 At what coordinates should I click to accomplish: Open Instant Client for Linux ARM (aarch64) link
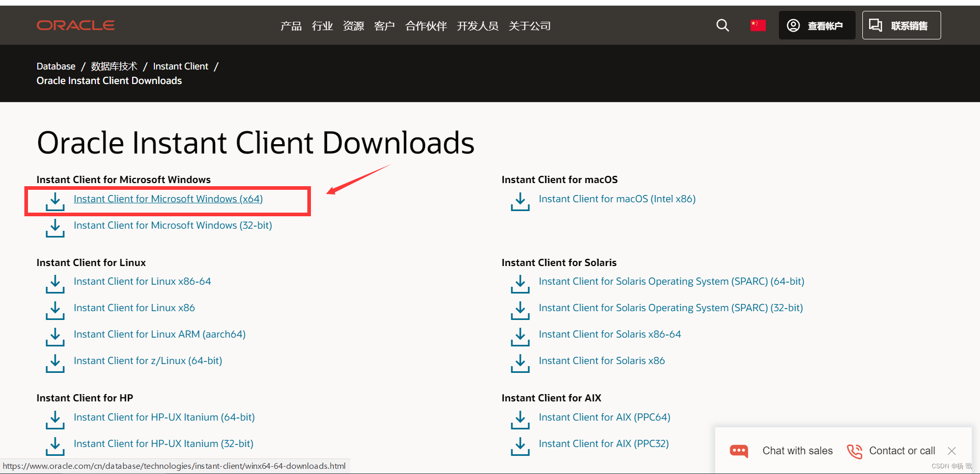coord(160,334)
